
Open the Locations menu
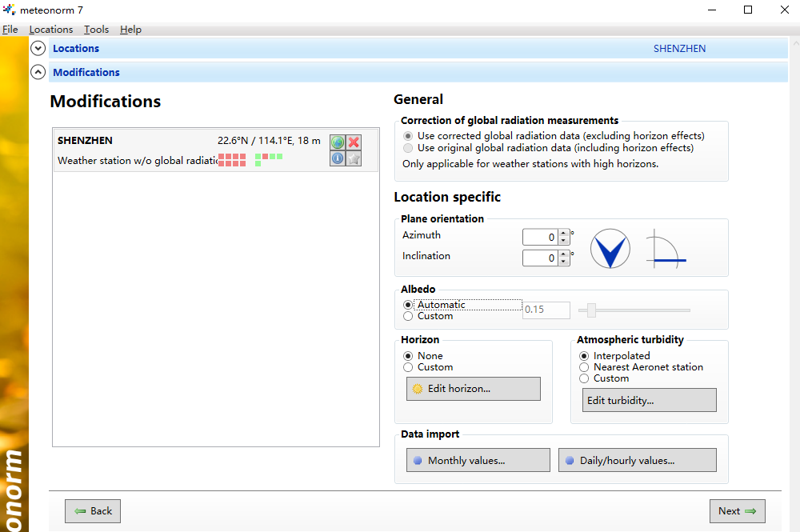click(50, 30)
